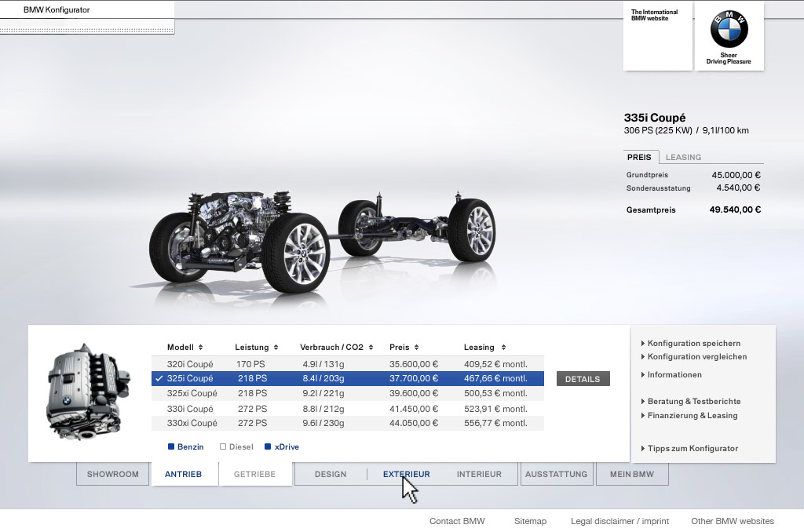
Task: Click the 41.450,00 € price cell
Action: click(x=414, y=409)
